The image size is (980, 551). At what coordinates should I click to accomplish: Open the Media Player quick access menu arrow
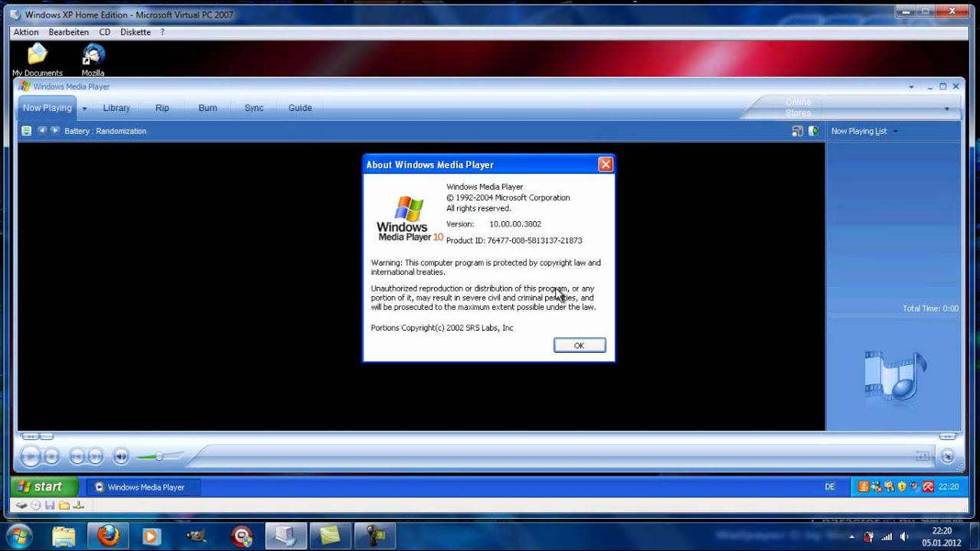pos(911,87)
